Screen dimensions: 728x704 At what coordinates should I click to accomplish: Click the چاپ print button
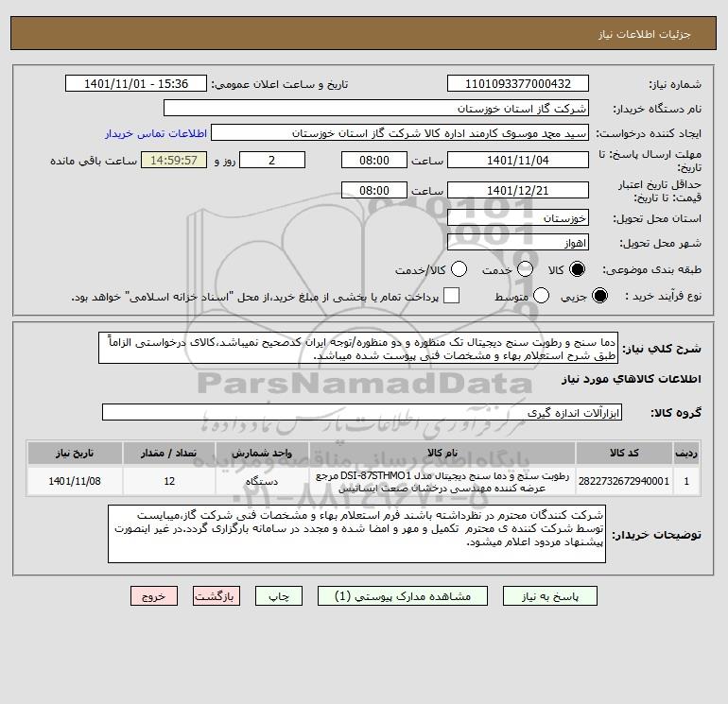click(279, 596)
